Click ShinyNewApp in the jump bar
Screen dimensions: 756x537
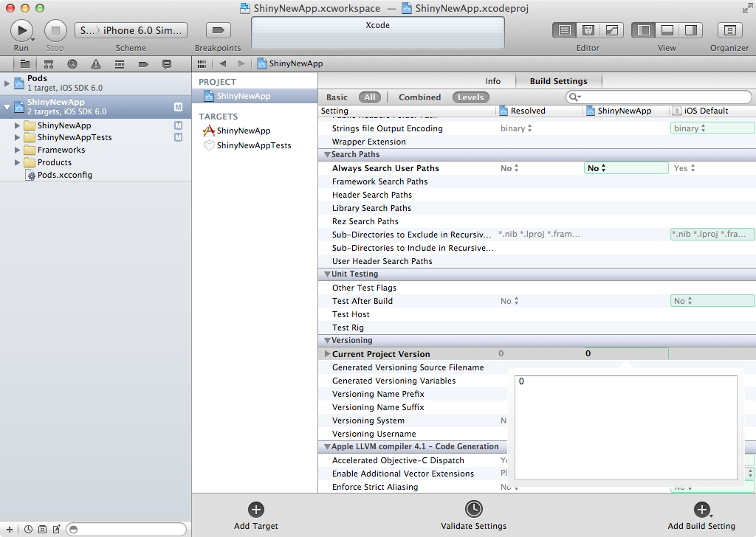click(x=290, y=63)
